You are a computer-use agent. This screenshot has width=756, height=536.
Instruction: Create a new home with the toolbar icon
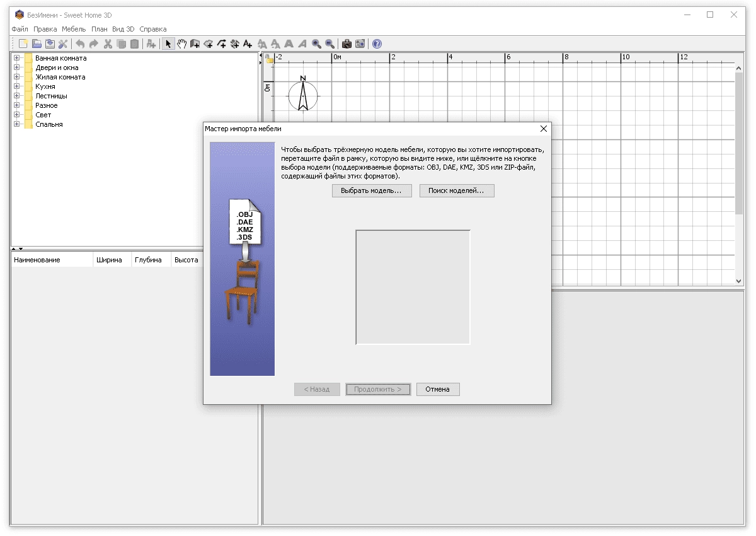click(23, 44)
